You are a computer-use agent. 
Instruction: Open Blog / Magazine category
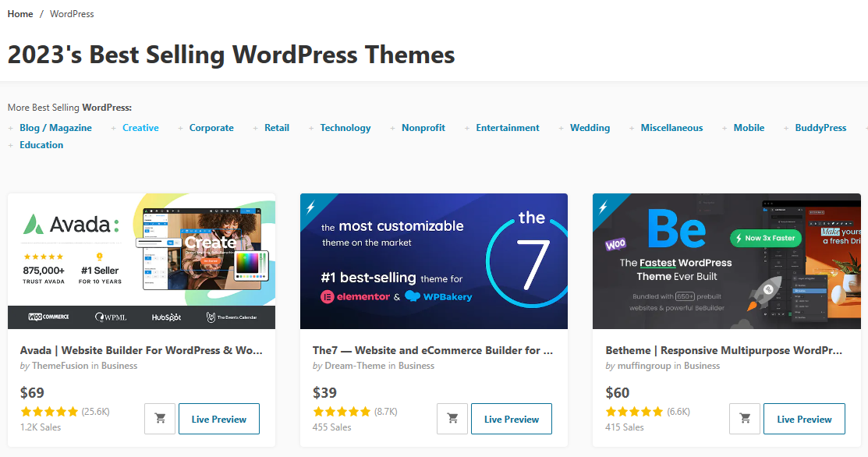[x=56, y=128]
